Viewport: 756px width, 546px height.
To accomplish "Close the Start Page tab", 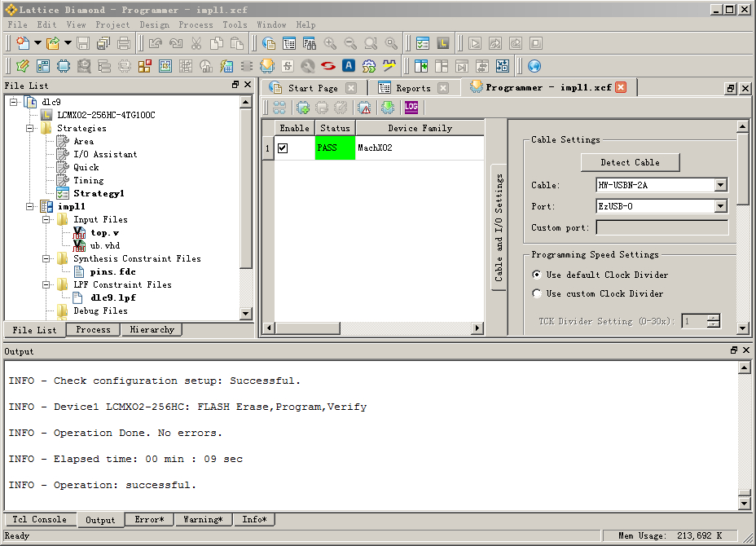I will click(x=351, y=88).
